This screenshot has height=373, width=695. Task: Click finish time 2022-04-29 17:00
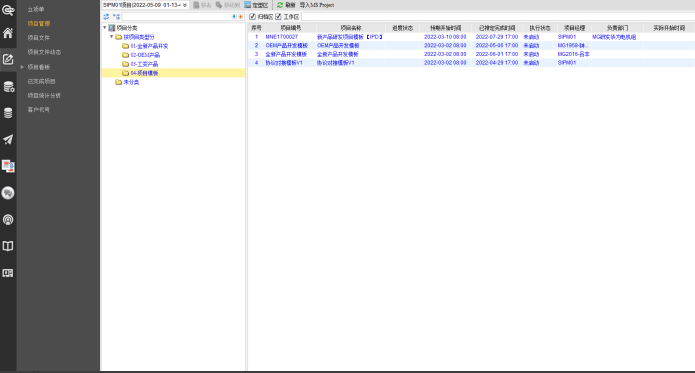point(497,63)
